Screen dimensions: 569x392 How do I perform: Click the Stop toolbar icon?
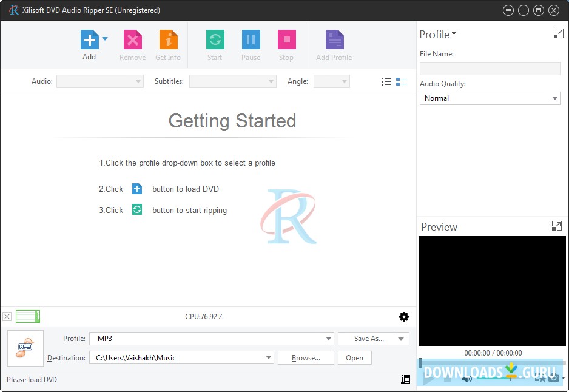click(x=286, y=39)
